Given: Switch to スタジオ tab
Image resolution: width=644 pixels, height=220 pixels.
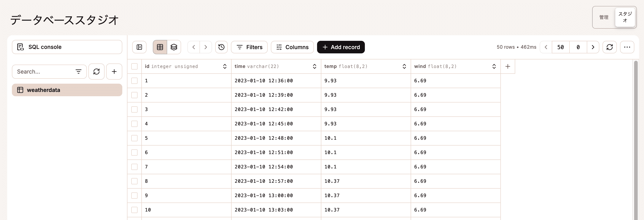Looking at the screenshot, I should click(x=625, y=17).
